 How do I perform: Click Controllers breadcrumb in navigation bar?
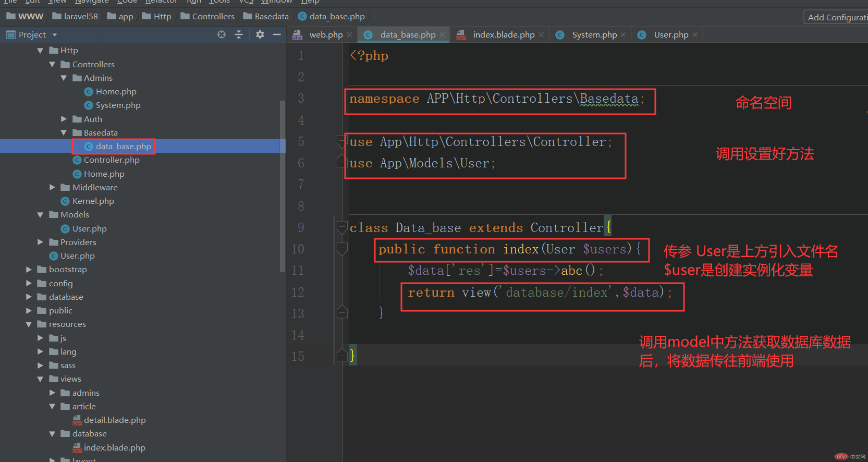click(208, 16)
